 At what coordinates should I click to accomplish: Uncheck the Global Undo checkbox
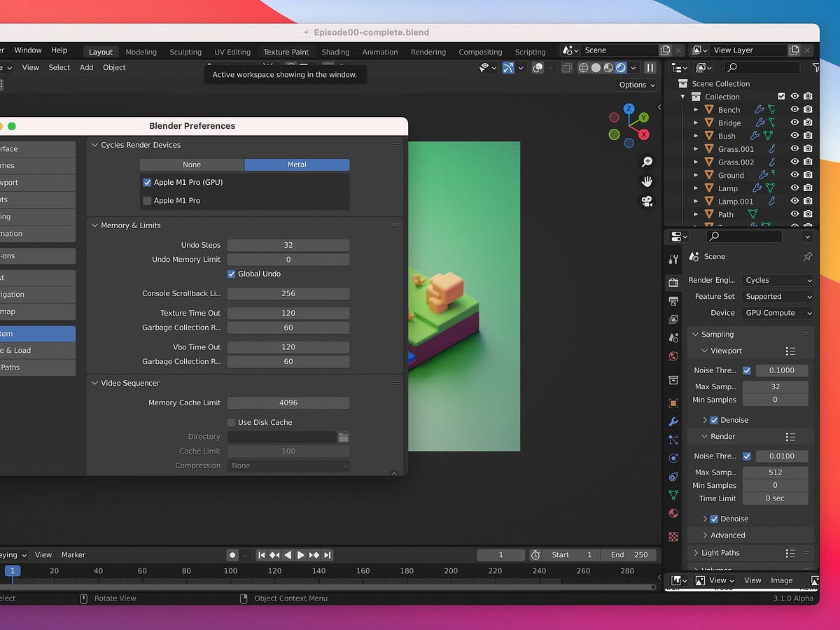tap(231, 274)
